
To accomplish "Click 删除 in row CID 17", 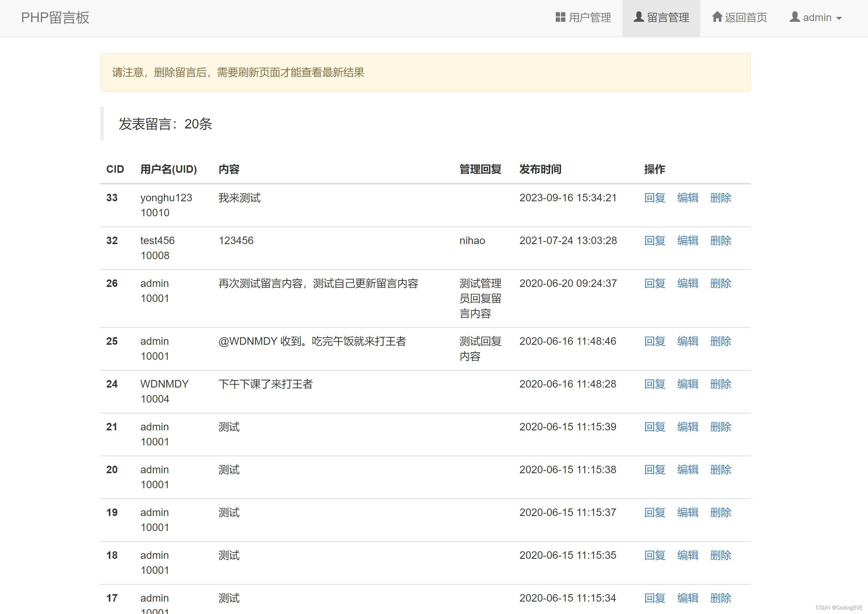I will (x=721, y=597).
